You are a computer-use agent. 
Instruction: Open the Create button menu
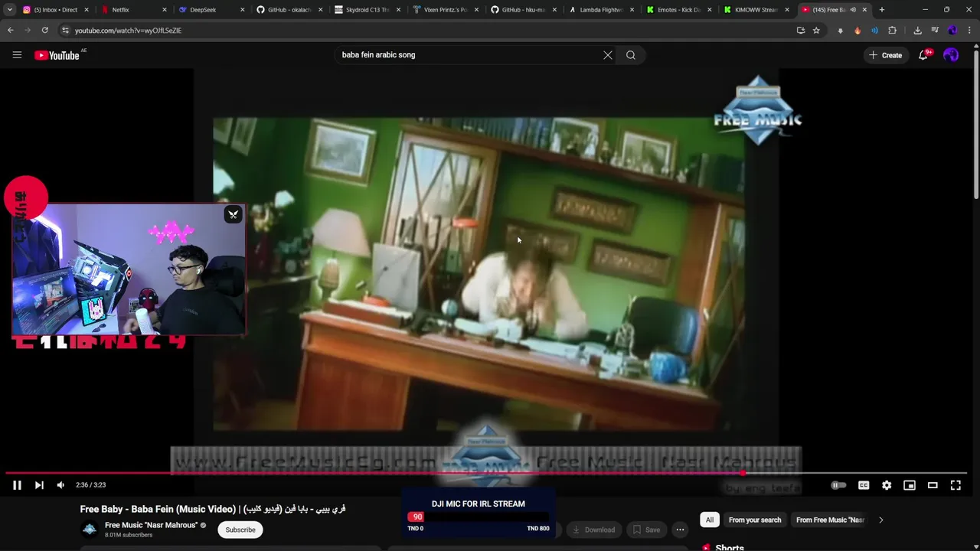pos(885,55)
